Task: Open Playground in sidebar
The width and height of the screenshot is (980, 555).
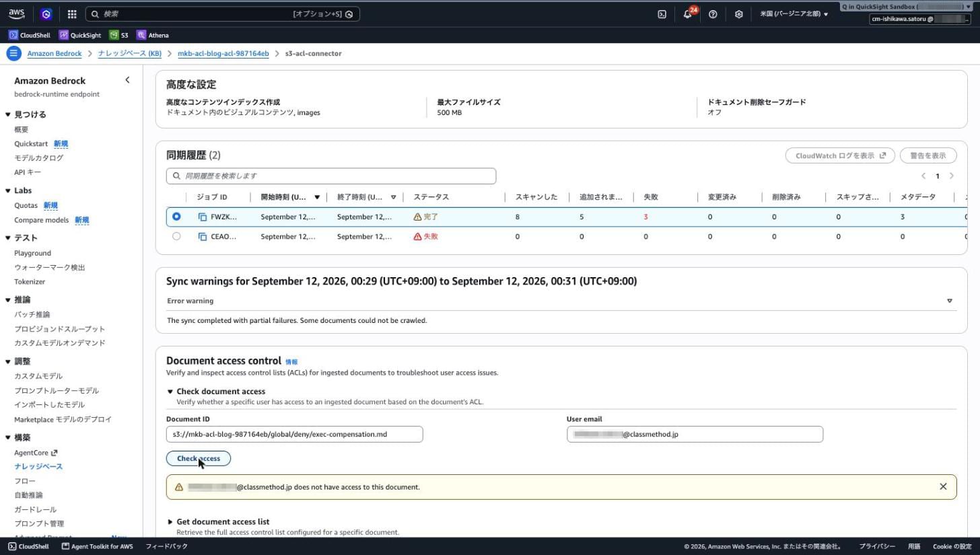Action: 32,253
